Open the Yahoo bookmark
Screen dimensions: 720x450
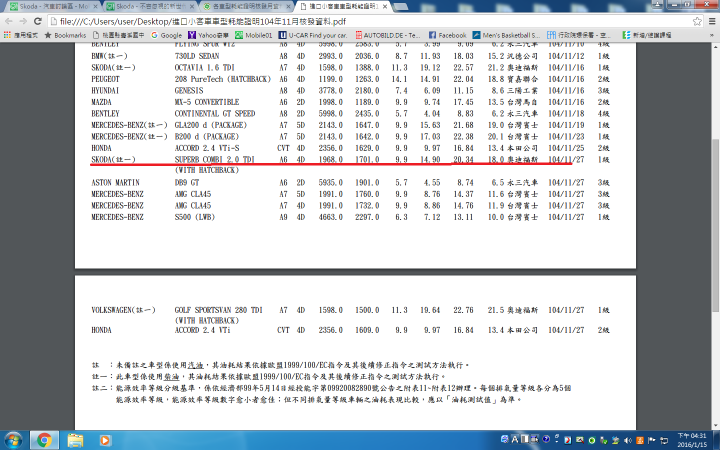[x=208, y=35]
